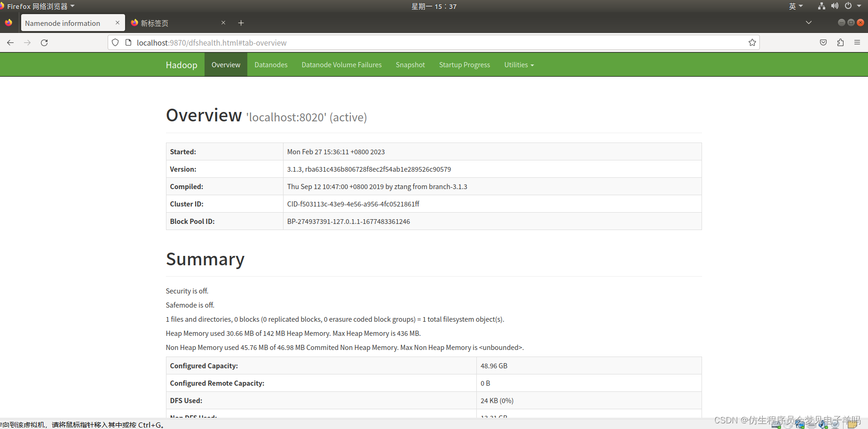
Task: Switch to the Snapshot tab
Action: [410, 64]
